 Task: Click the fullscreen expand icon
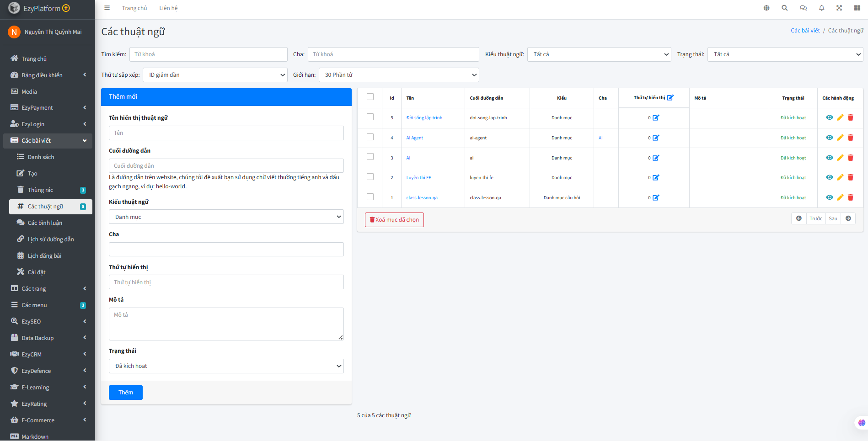pyautogui.click(x=839, y=8)
